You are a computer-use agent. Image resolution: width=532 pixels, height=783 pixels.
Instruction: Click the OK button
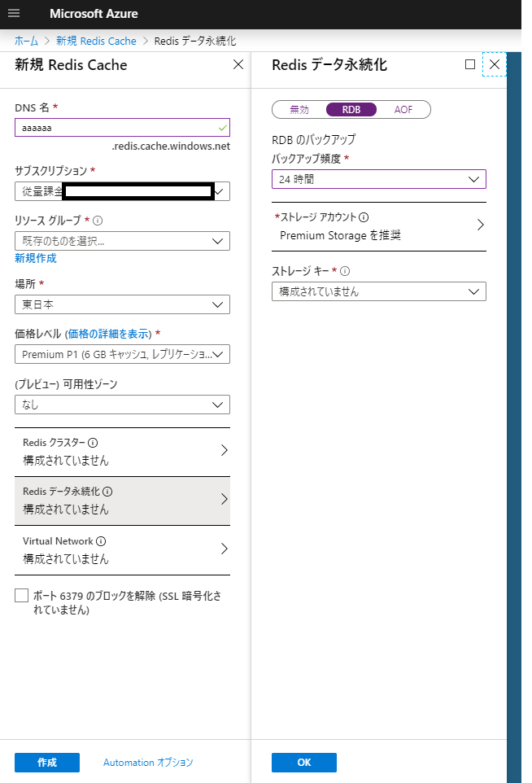304,763
